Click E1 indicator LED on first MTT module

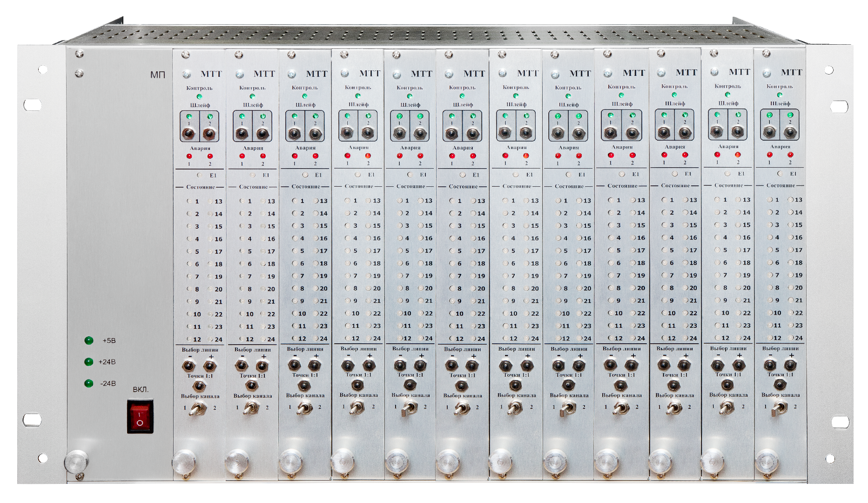pos(200,175)
